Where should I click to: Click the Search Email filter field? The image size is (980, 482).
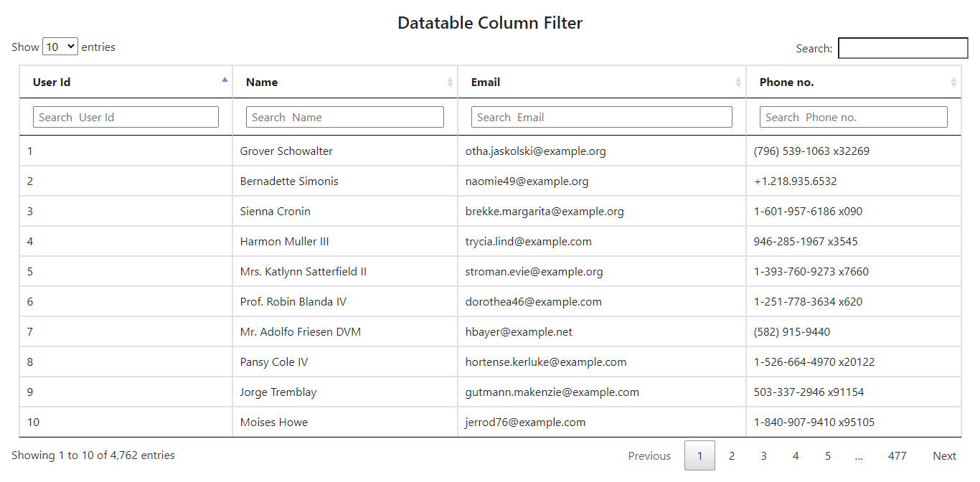[x=602, y=117]
